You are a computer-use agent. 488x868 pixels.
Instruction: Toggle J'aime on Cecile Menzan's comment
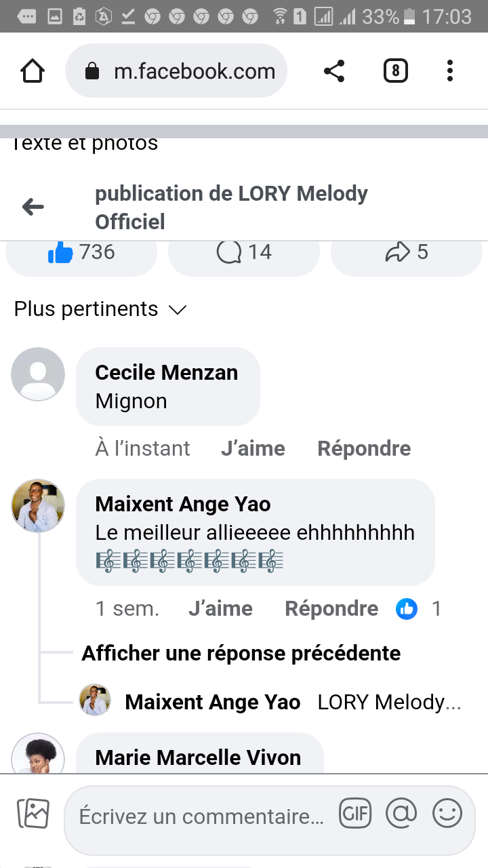(x=253, y=449)
